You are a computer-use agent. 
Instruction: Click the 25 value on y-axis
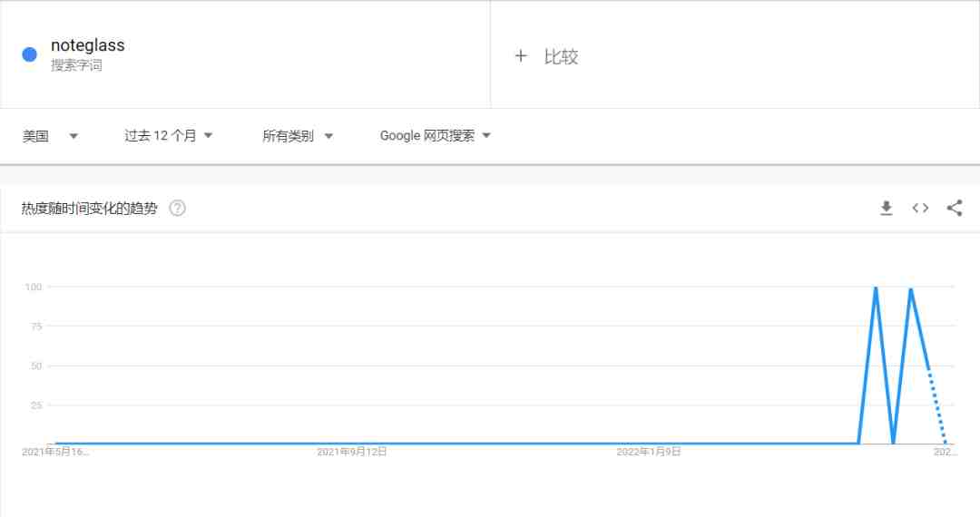tap(36, 405)
